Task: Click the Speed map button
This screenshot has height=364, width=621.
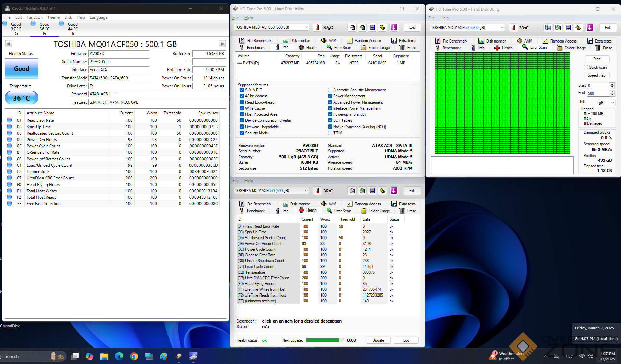Action: click(x=596, y=75)
